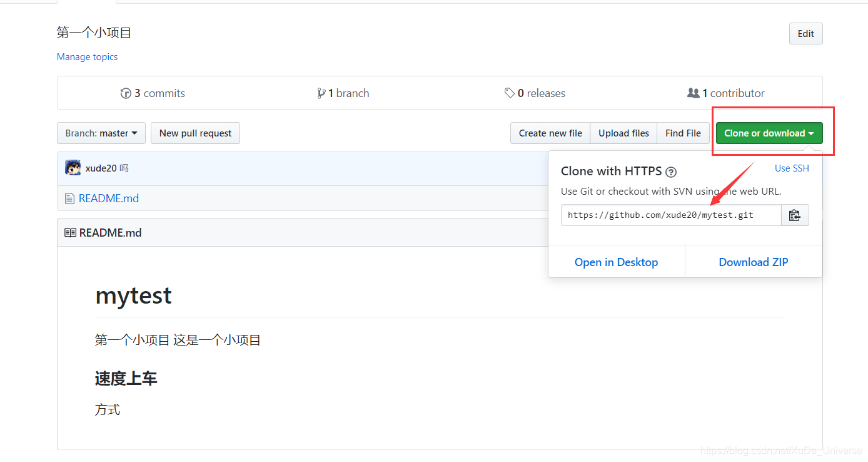Click Open in Desktop
This screenshot has height=462, width=868.
coord(616,262)
